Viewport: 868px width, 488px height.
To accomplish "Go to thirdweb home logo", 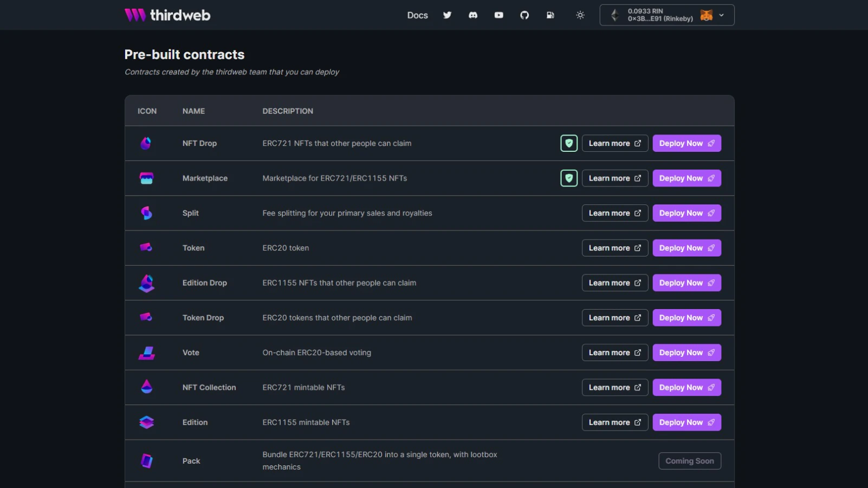I will pyautogui.click(x=167, y=15).
